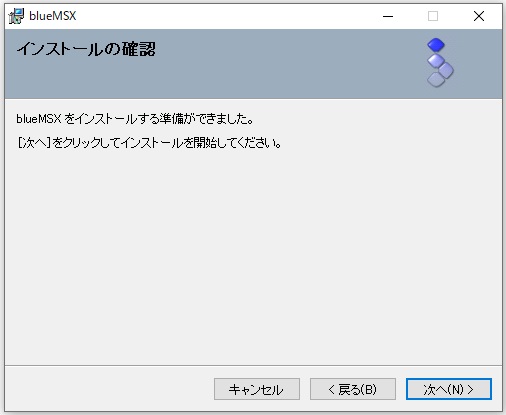Go back with the 戻る(B) button

click(x=353, y=389)
